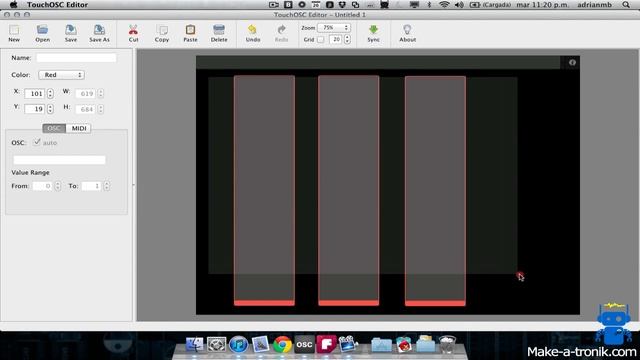Open Google Chrome from the Dock
640x360 pixels.
click(x=282, y=344)
